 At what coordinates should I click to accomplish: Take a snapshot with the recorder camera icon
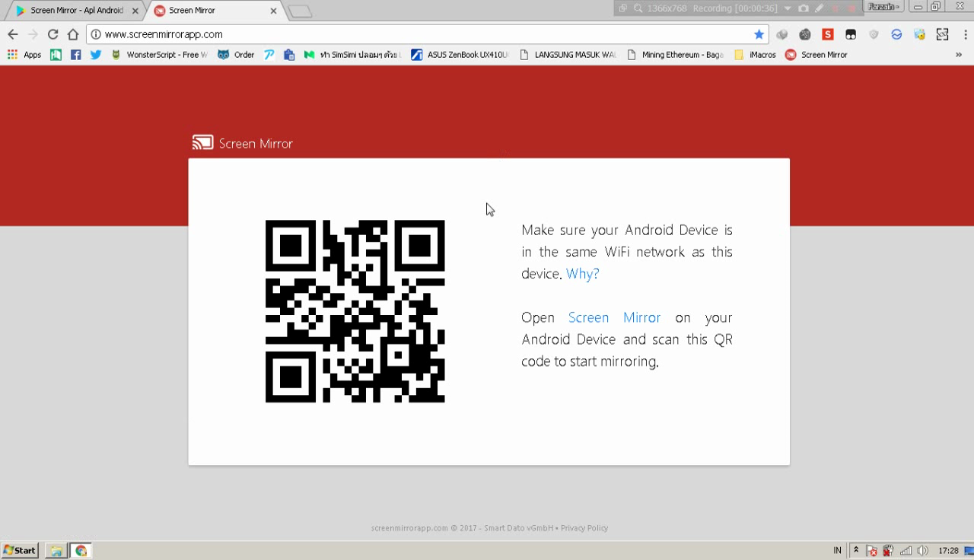[803, 8]
